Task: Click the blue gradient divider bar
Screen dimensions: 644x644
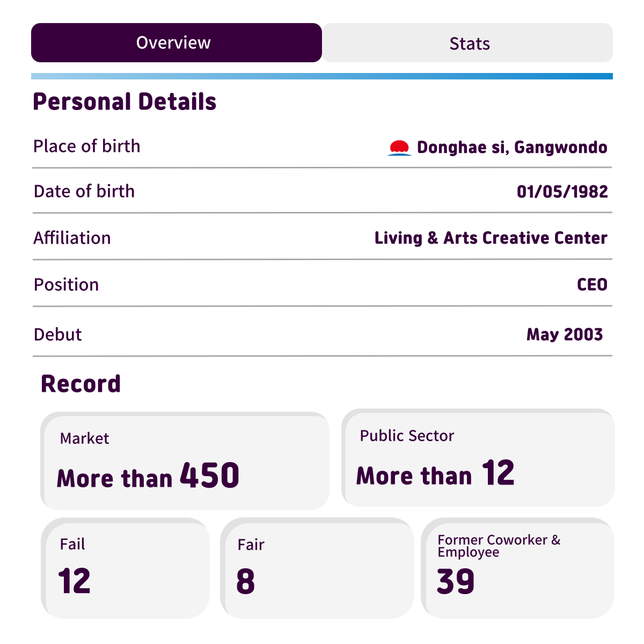Action: coord(322,76)
